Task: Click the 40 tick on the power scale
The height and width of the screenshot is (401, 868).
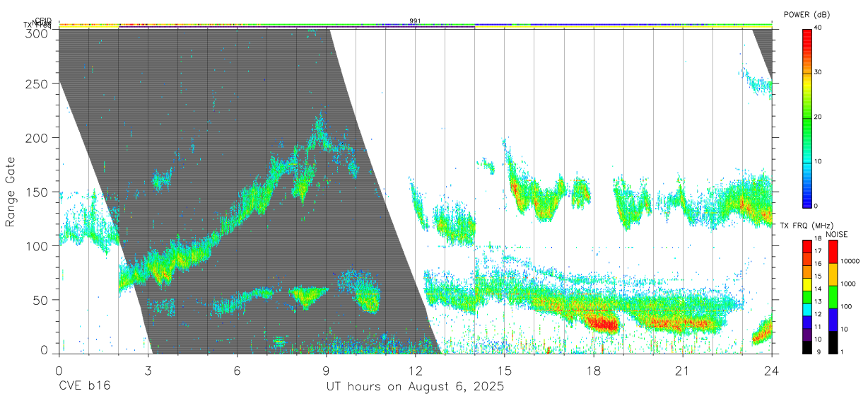Action: click(819, 28)
